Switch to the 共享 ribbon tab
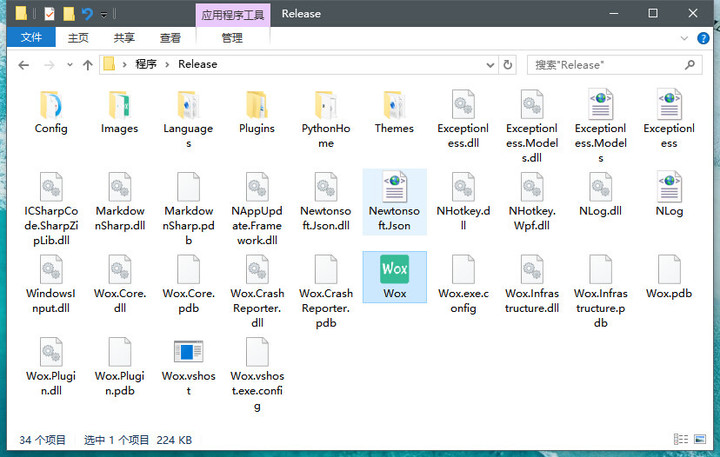The image size is (720, 457). pos(124,38)
